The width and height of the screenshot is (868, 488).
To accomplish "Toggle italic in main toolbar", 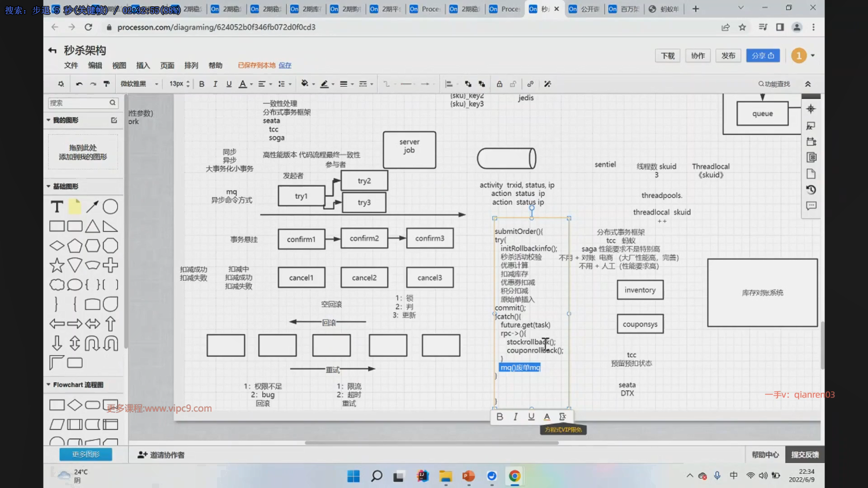I will [x=215, y=84].
